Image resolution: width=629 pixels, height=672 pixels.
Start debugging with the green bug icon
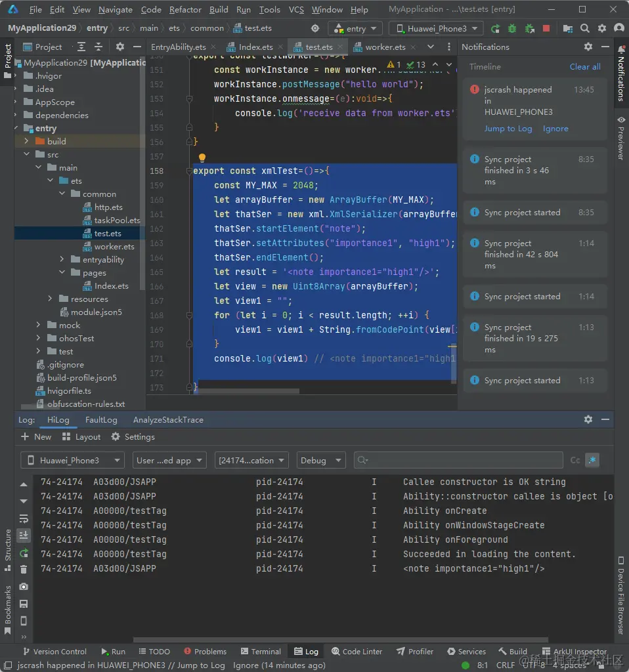(x=512, y=28)
